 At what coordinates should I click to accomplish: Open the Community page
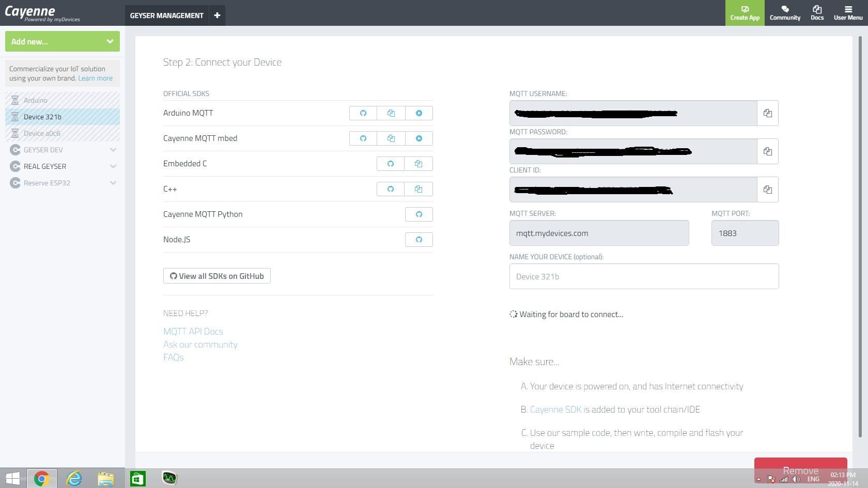(785, 13)
